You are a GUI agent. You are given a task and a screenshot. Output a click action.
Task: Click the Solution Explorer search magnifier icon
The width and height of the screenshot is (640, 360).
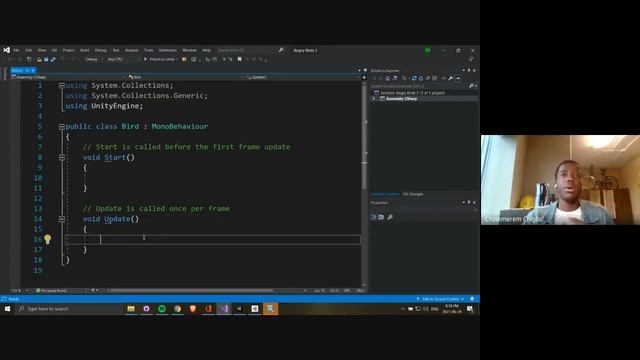[x=471, y=86]
